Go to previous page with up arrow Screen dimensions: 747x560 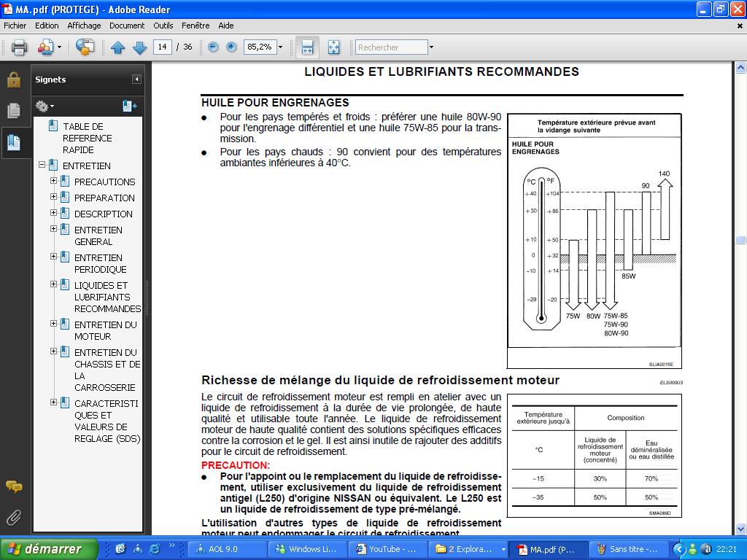(x=117, y=47)
